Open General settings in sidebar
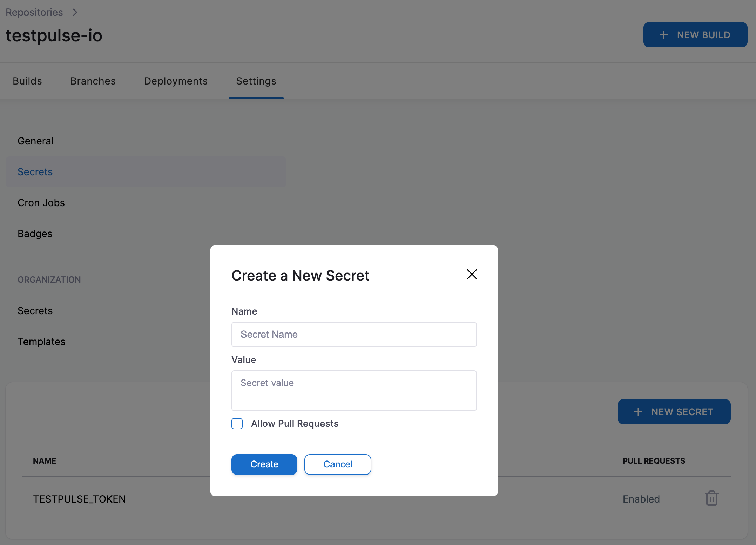The height and width of the screenshot is (545, 756). point(35,141)
